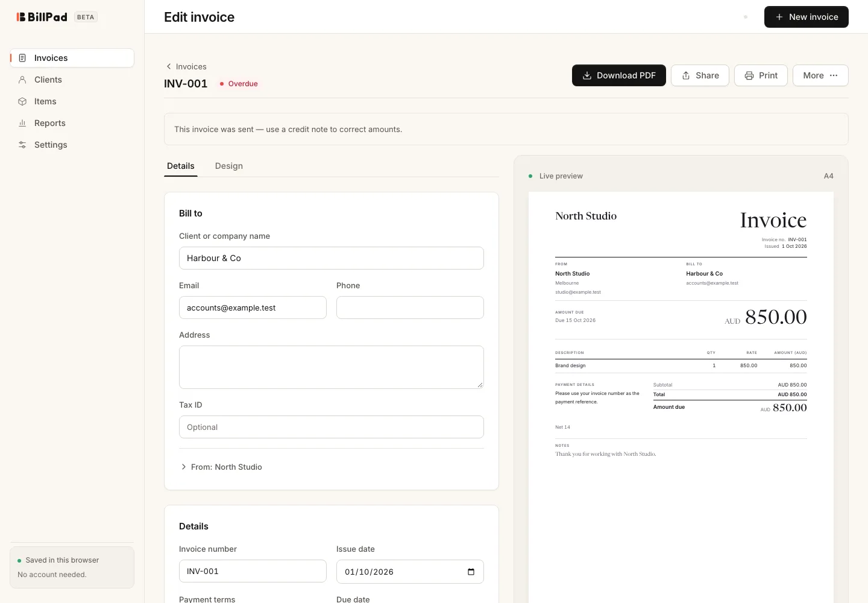Click the Items entry in sidebar
Viewport: 868px width, 603px height.
72,101
